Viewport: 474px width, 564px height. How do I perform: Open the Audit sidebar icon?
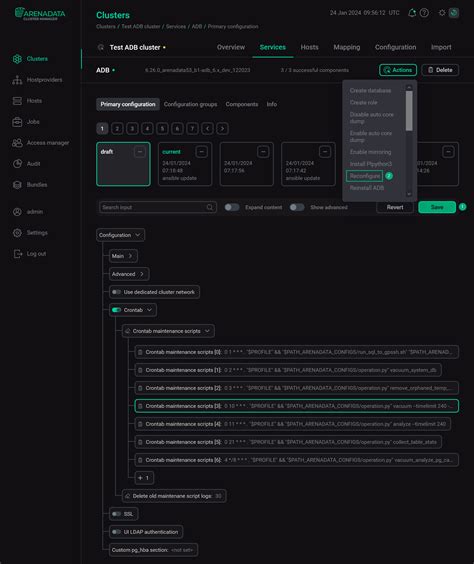17,164
